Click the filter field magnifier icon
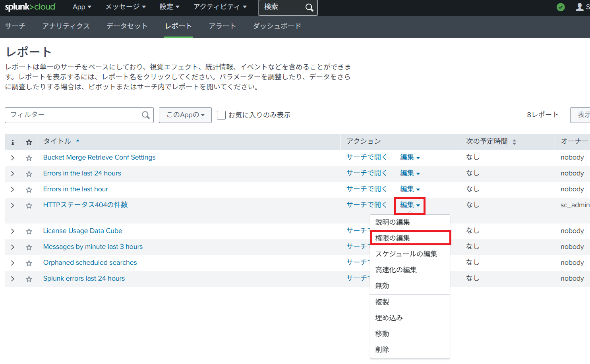 tap(146, 115)
